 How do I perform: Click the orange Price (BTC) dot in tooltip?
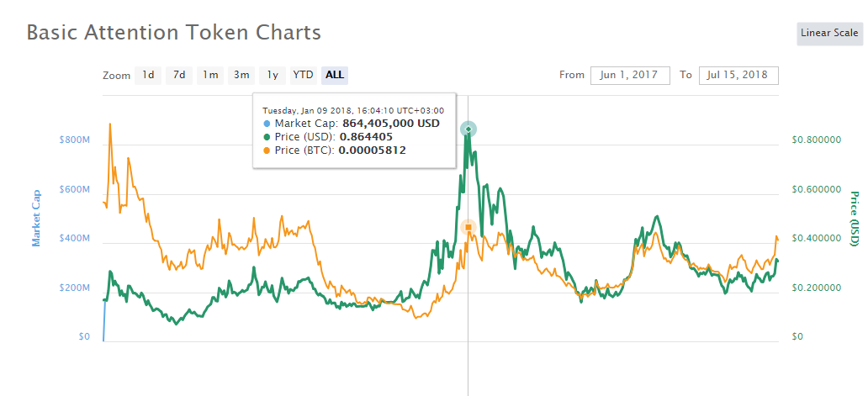tap(267, 150)
